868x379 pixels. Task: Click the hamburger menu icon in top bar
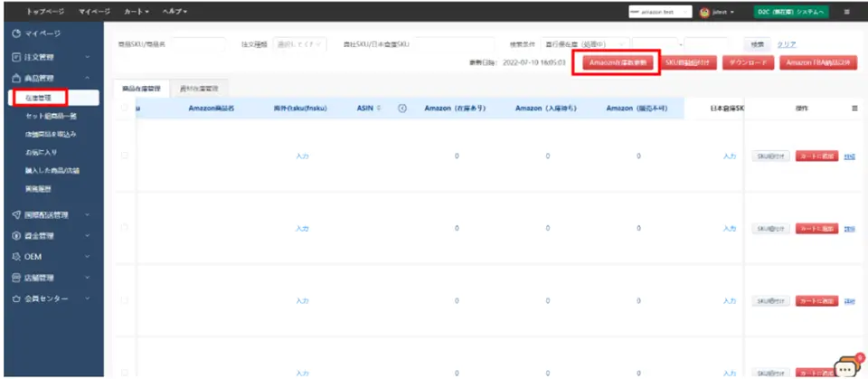(x=846, y=12)
